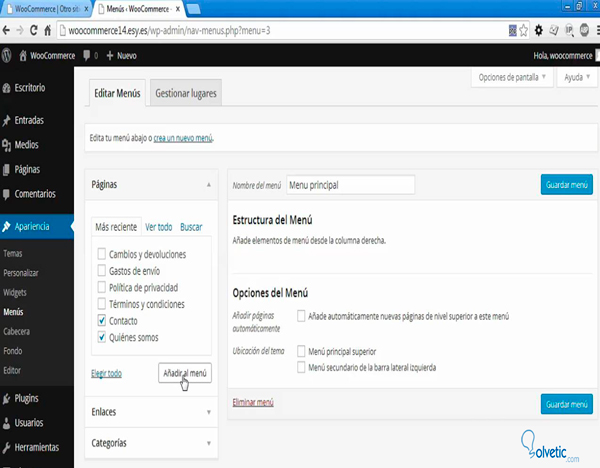600x468 pixels.
Task: Open the translate icon in address bar
Action: click(x=513, y=31)
